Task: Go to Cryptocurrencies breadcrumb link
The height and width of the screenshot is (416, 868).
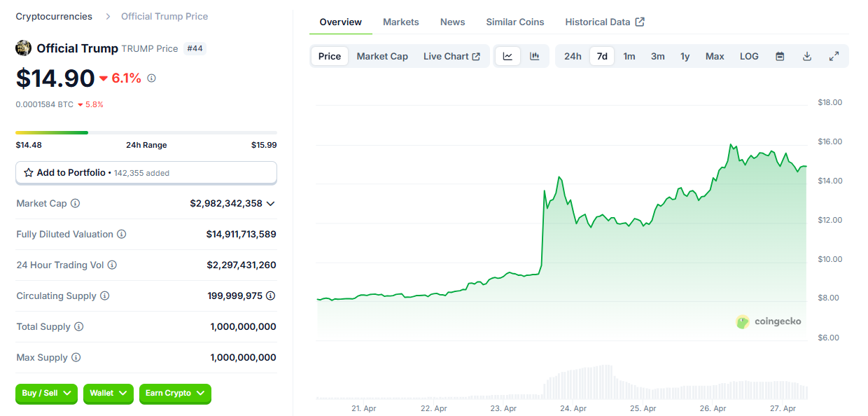Action: (x=54, y=16)
